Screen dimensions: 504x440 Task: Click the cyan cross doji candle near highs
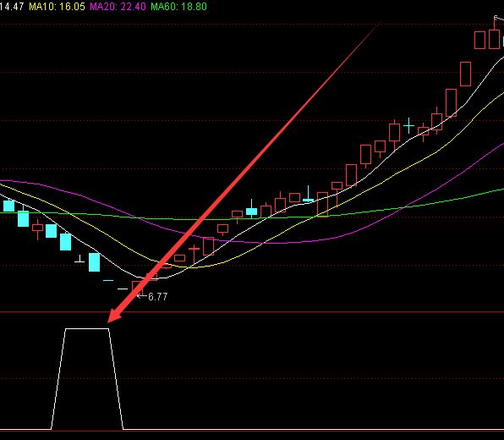click(x=408, y=126)
